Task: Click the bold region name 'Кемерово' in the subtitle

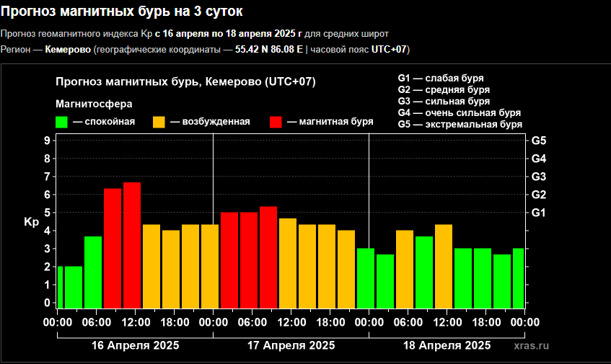Action: pyautogui.click(x=68, y=50)
